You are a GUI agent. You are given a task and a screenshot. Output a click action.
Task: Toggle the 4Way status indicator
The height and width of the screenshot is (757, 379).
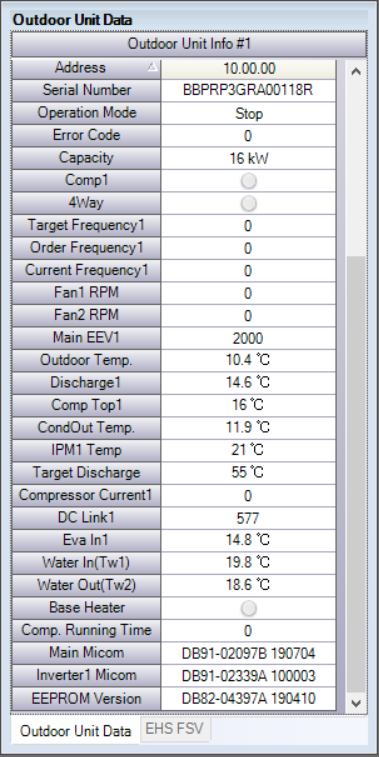click(248, 204)
